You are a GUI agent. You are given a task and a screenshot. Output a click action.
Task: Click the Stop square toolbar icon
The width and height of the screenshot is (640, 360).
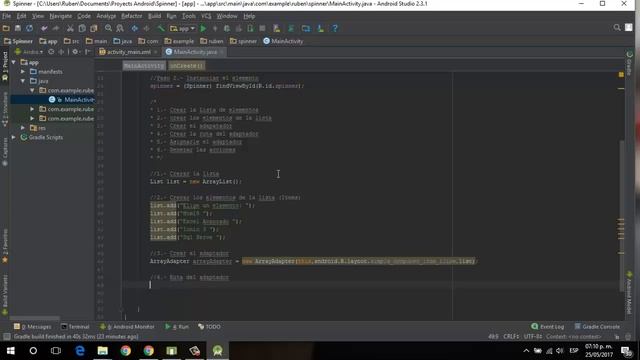(x=262, y=28)
